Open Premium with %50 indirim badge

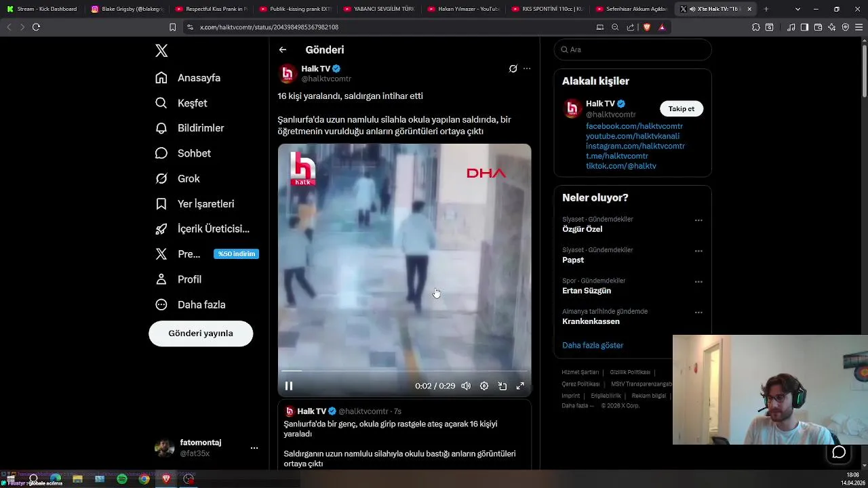[206, 254]
